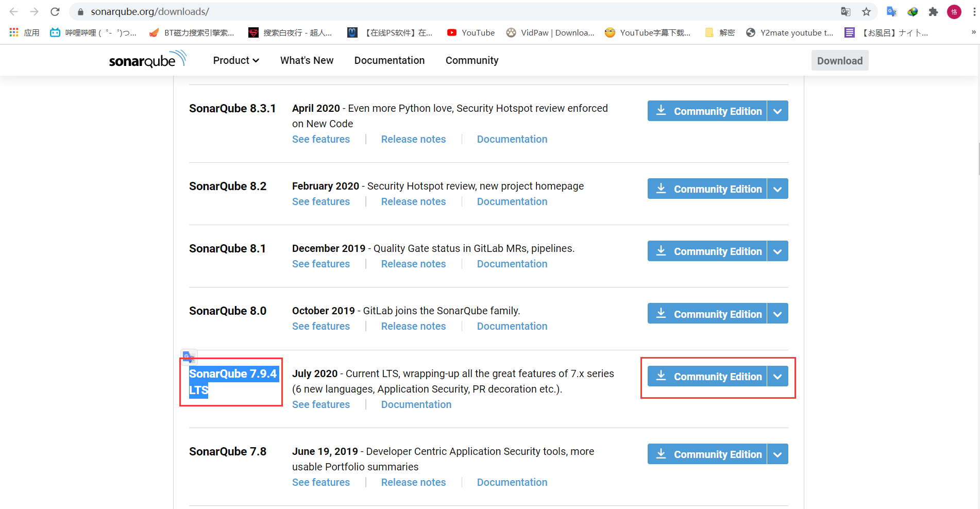Open the YouTube bookmark

point(470,32)
